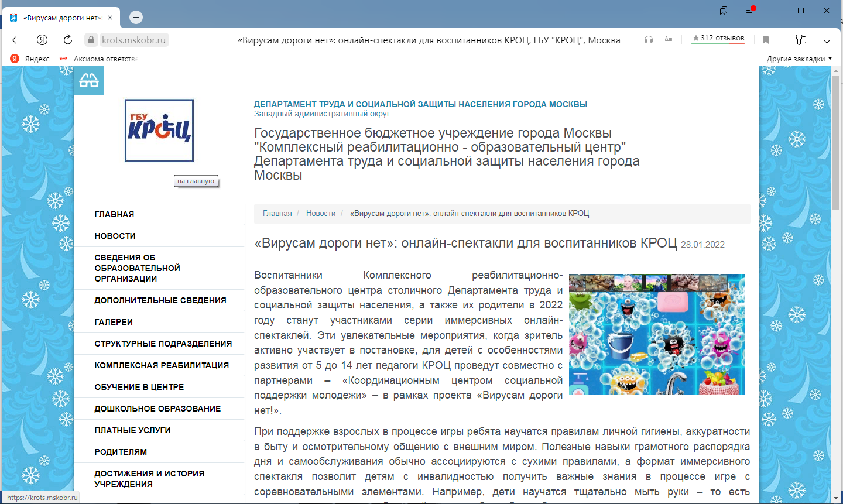
Task: Go back with browser arrow
Action: pyautogui.click(x=16, y=40)
